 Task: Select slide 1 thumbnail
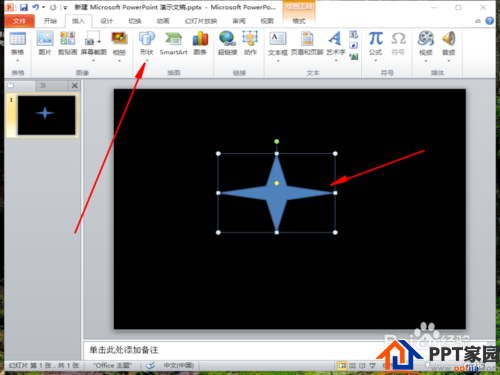[46, 115]
